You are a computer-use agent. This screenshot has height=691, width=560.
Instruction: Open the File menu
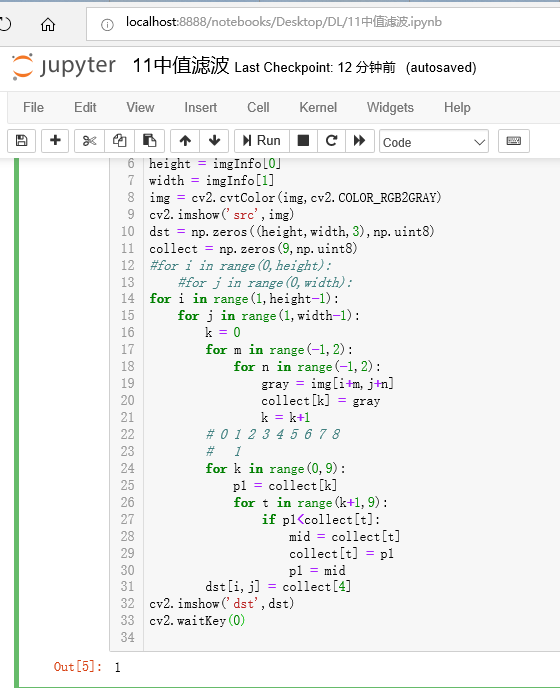[33, 108]
